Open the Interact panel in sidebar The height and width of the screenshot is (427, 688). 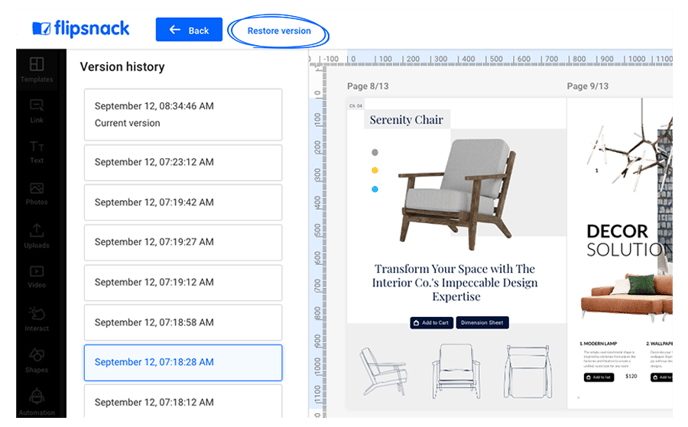coord(37,319)
